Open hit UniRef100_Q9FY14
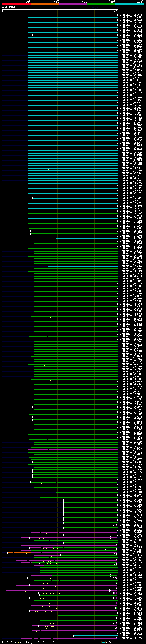This screenshot has width=146, height=644. point(131,20)
